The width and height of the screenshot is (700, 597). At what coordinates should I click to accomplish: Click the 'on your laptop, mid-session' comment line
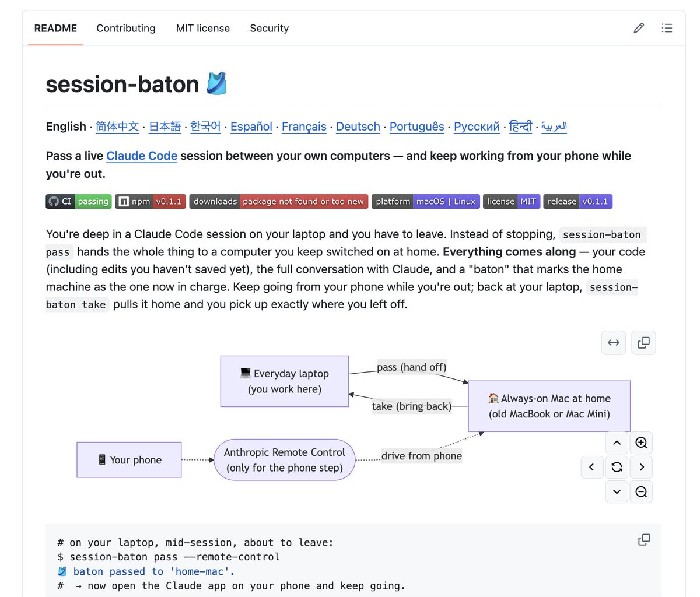coord(195,542)
